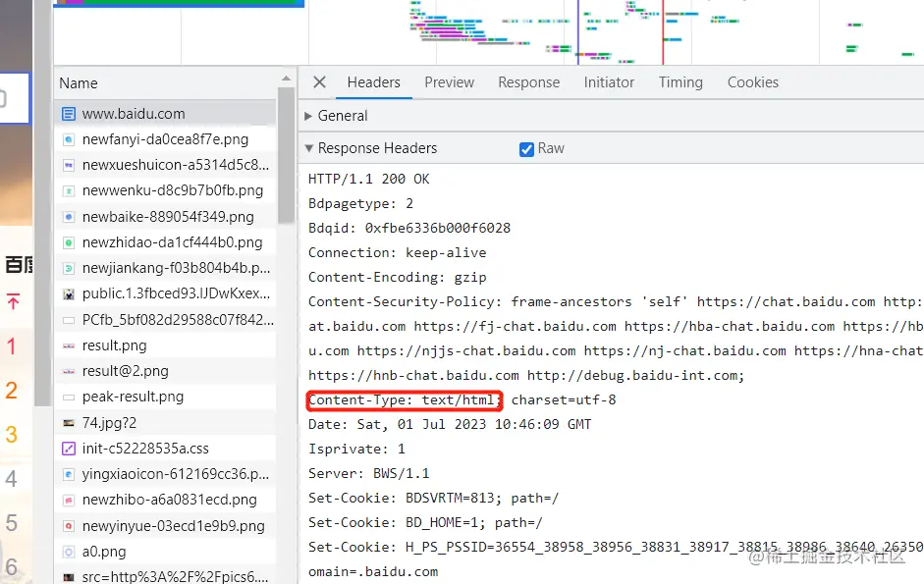The width and height of the screenshot is (924, 584).
Task: Click the icon for PCfb_5bf082d29588c07f842
Action: pyautogui.click(x=69, y=320)
